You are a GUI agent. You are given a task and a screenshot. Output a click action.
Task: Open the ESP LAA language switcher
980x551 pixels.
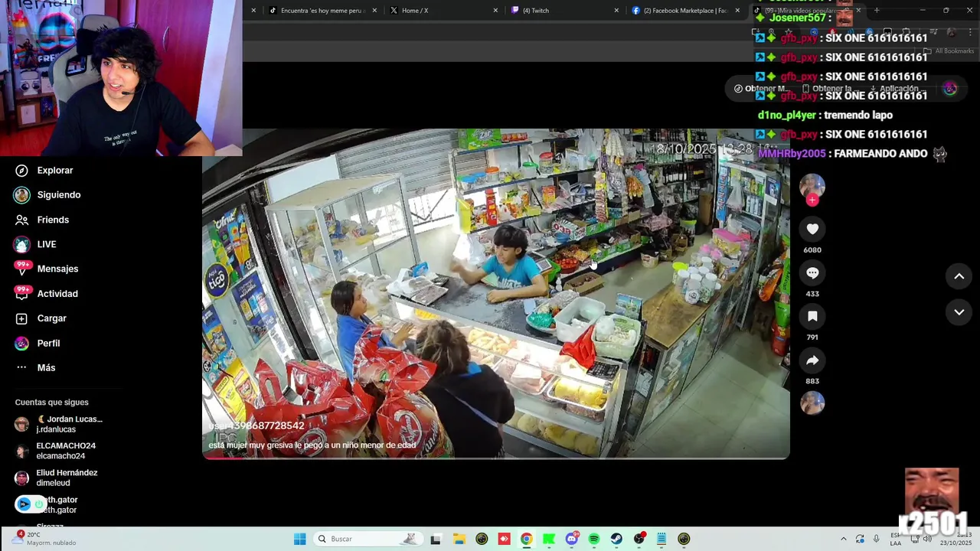click(896, 539)
